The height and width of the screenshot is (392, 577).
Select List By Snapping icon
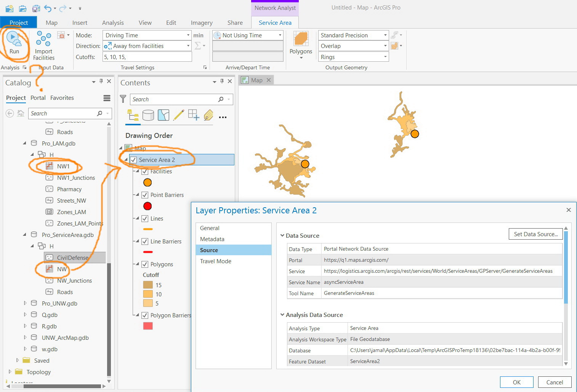[x=194, y=115]
